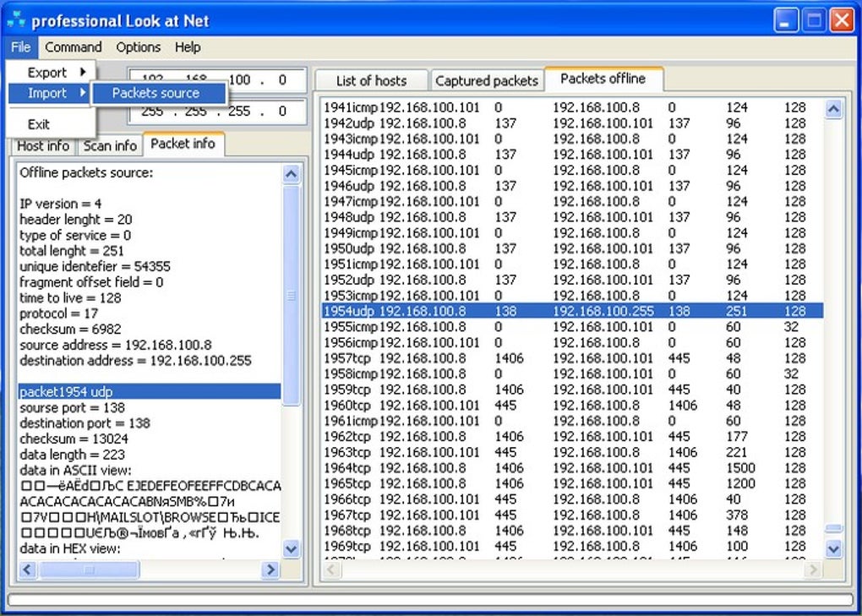862x616 pixels.
Task: Click the subnet mask input field
Action: tap(245, 111)
